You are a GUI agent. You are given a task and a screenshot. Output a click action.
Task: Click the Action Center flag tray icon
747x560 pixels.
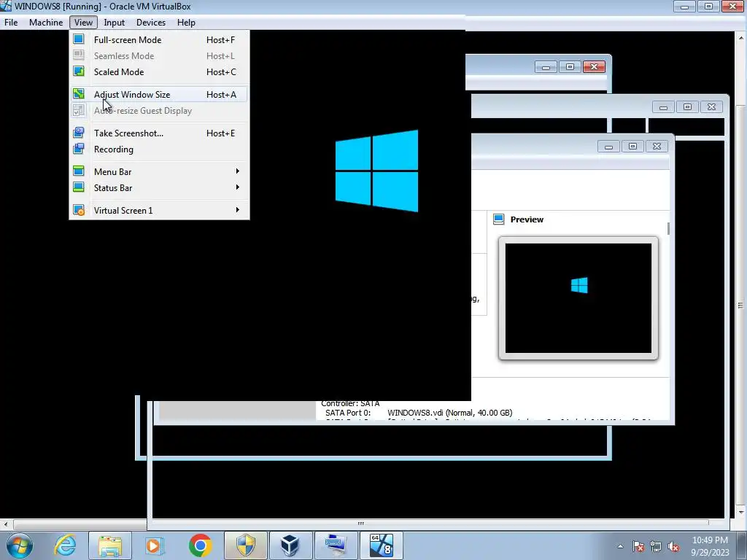coord(638,546)
